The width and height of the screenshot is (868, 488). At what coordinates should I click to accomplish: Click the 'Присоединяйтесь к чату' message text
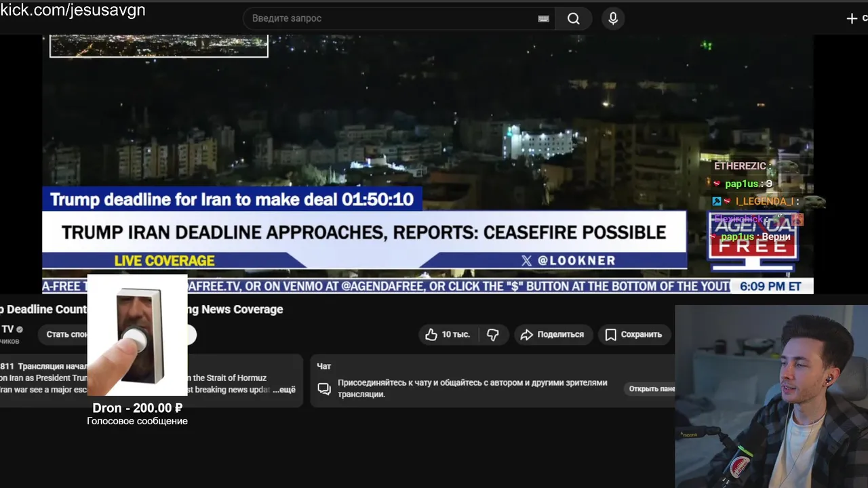coord(473,388)
